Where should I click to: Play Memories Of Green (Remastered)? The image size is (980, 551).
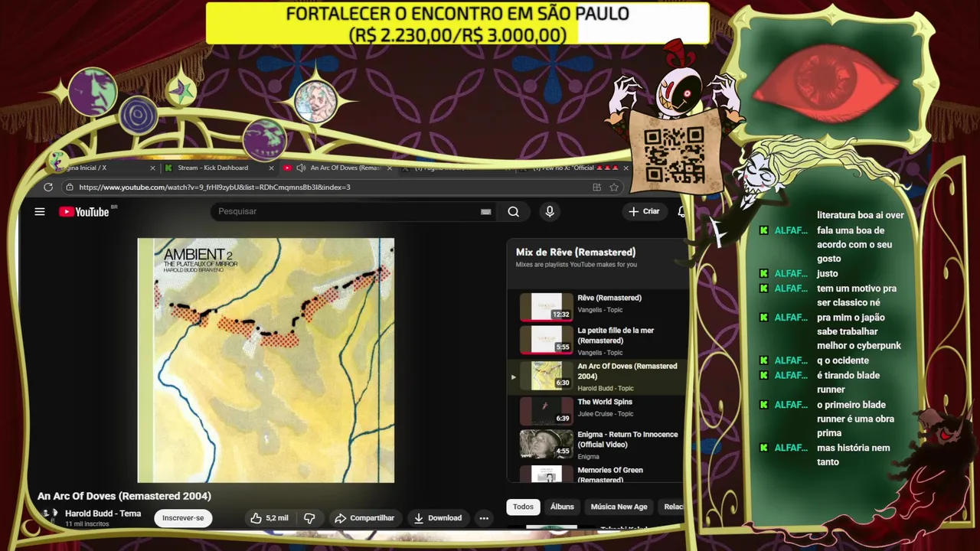point(597,474)
